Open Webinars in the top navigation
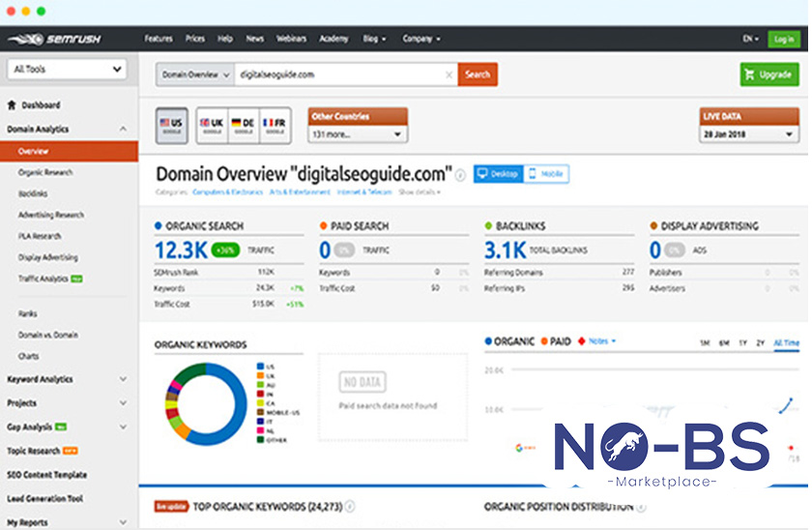This screenshot has height=530, width=812. pos(291,39)
